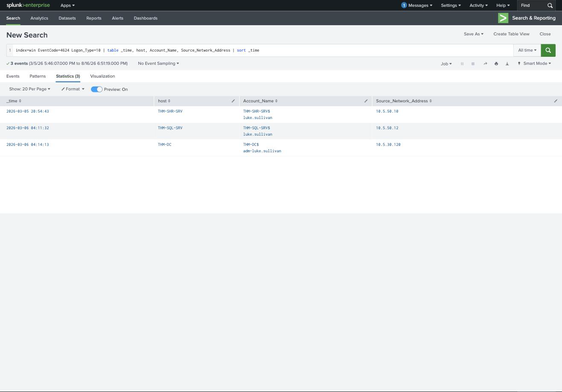Share the search job
The height and width of the screenshot is (392, 562).
[x=485, y=64]
